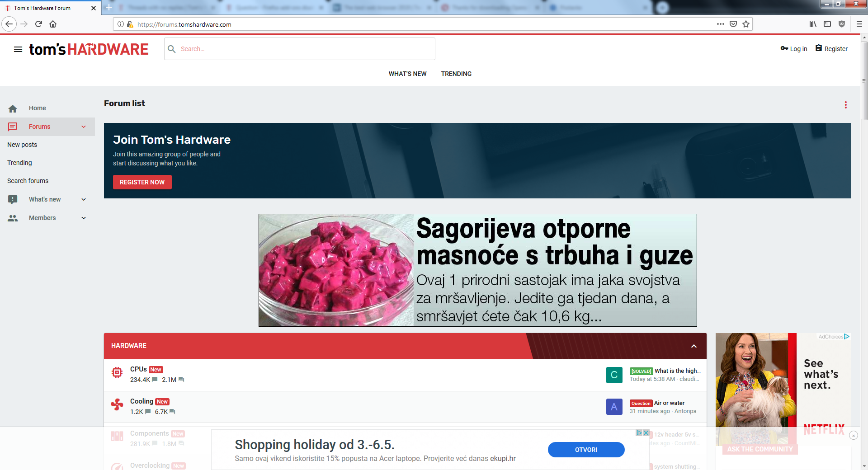The image size is (868, 470).
Task: Expand the Forums sidebar chevron
Action: (84, 127)
